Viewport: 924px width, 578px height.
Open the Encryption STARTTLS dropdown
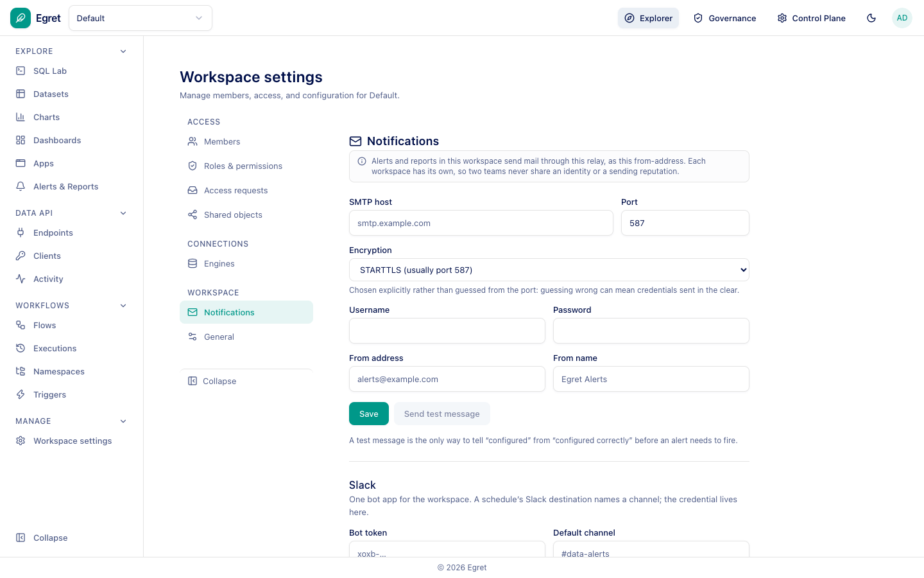(549, 270)
